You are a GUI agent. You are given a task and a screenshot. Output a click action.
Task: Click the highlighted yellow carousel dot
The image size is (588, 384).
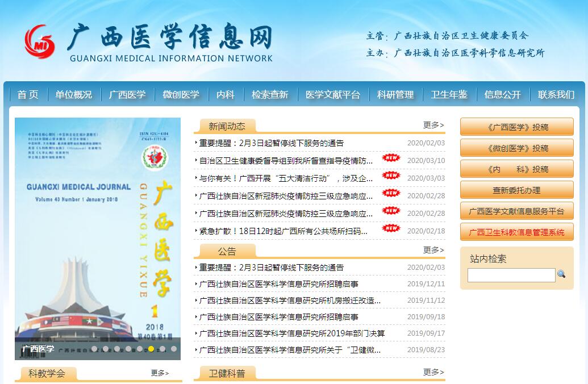pos(151,349)
